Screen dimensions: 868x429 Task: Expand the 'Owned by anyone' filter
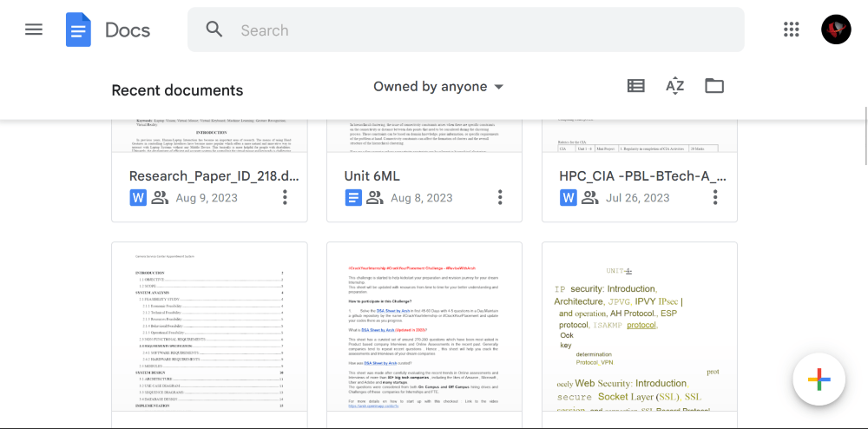click(x=438, y=87)
